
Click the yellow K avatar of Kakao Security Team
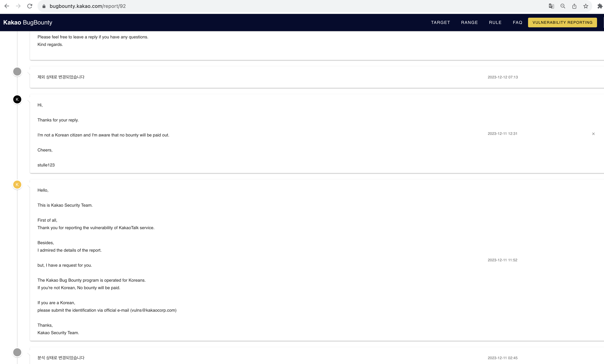click(17, 185)
